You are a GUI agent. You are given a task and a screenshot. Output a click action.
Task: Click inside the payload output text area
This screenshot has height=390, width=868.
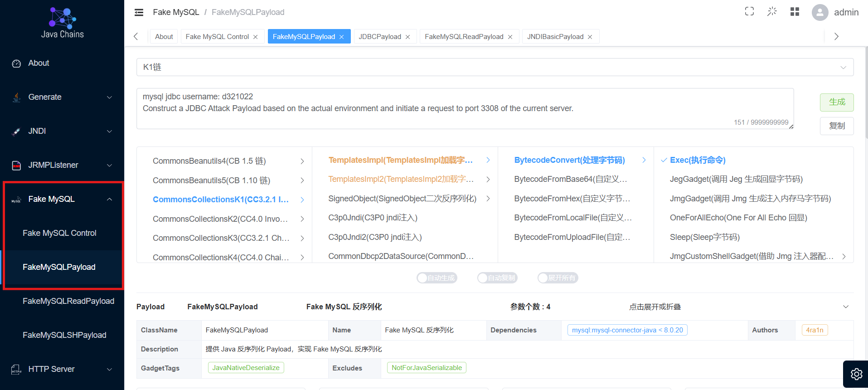click(x=465, y=108)
